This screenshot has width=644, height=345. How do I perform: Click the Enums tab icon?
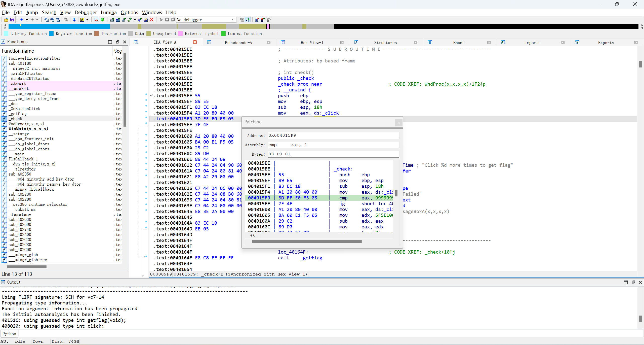[x=430, y=42]
